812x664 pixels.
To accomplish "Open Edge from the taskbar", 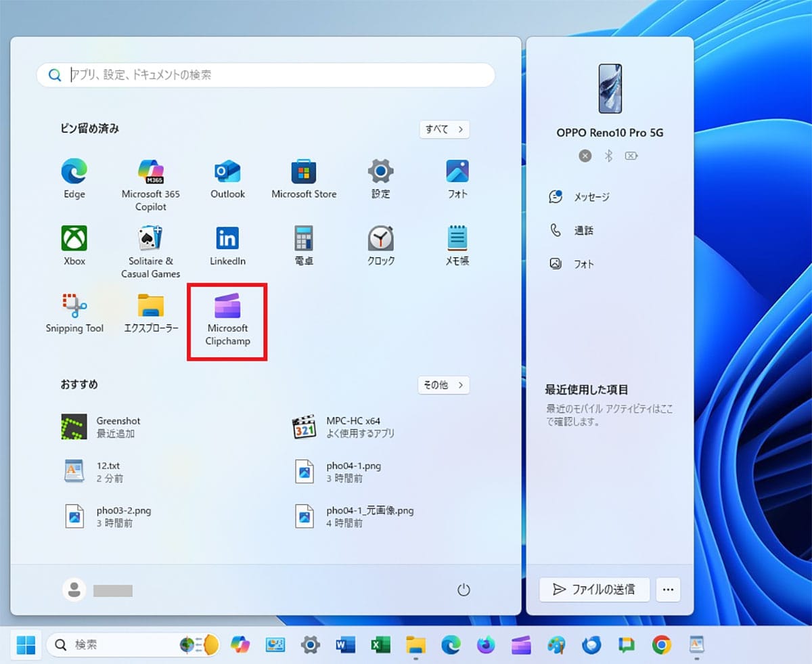I will 451,645.
